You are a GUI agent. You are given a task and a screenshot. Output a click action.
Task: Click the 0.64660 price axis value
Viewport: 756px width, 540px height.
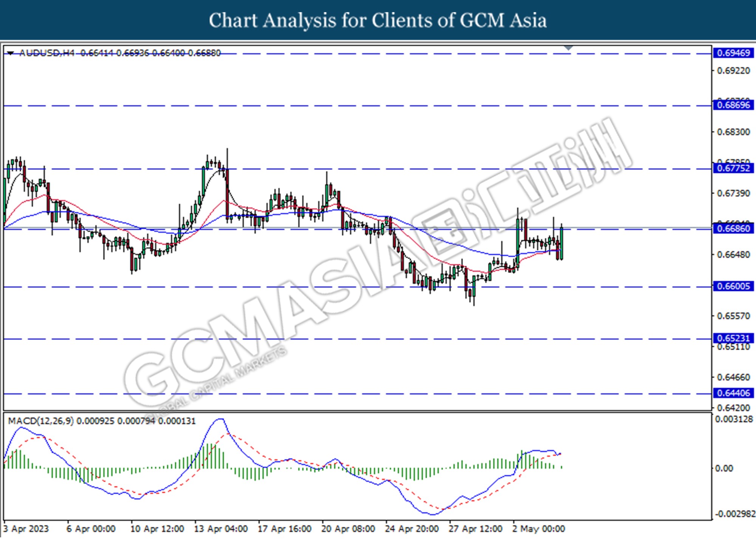click(x=733, y=377)
